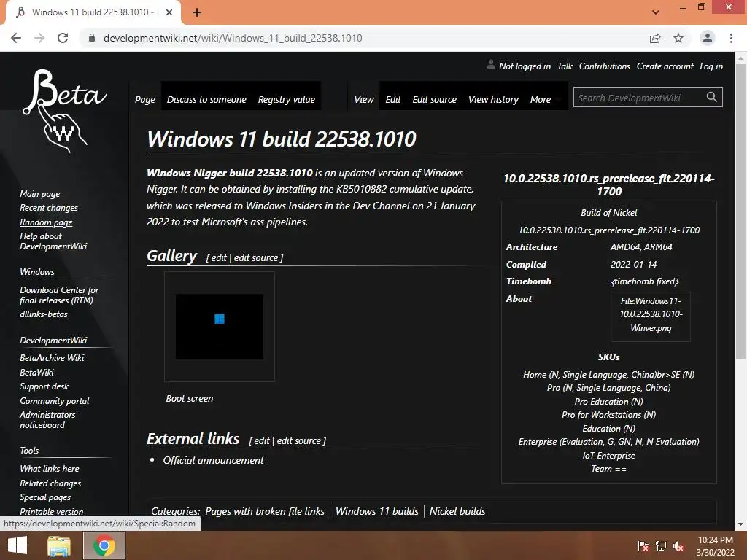The width and height of the screenshot is (747, 560).
Task: Click the search magnifier icon
Action: 712,97
